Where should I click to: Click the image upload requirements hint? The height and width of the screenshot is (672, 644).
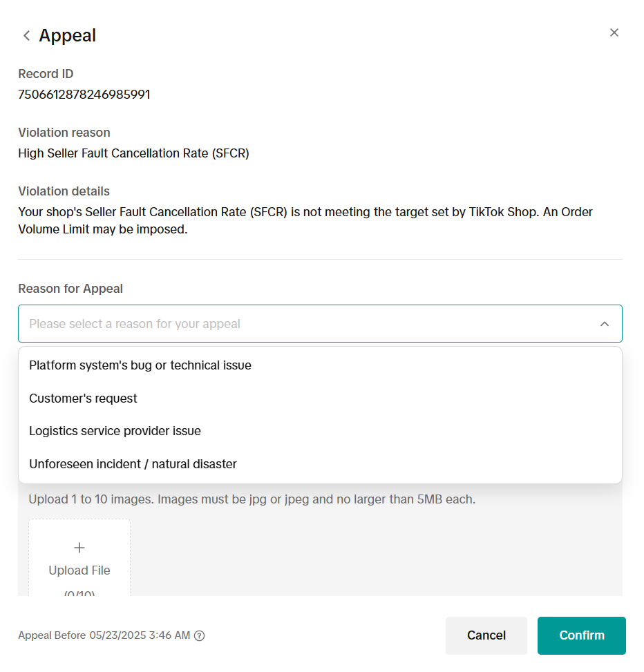252,499
